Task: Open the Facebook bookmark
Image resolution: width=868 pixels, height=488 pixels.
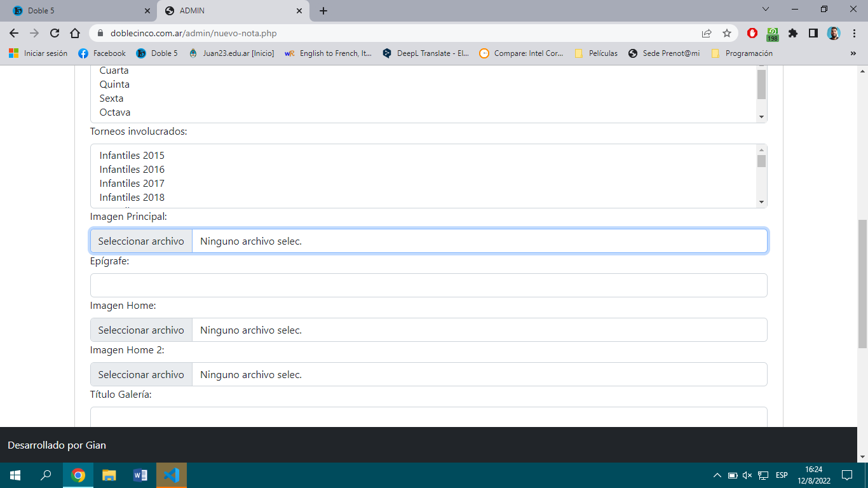Action: coord(102,53)
